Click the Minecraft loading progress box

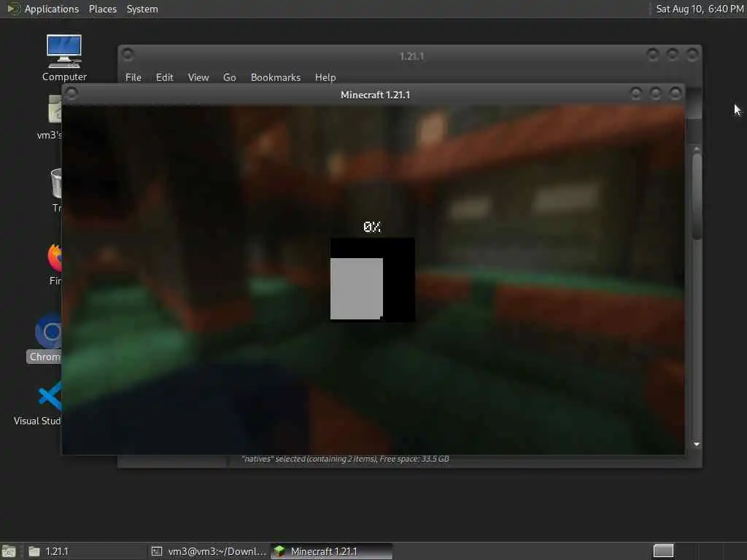coord(372,279)
